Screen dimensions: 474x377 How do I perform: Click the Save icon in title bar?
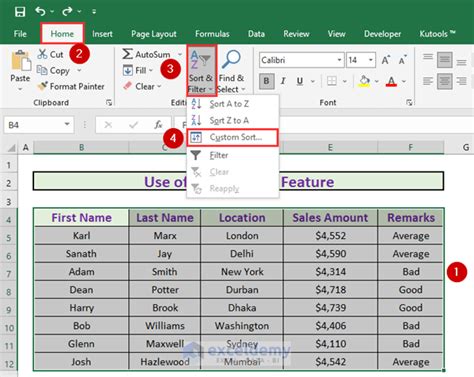20,12
